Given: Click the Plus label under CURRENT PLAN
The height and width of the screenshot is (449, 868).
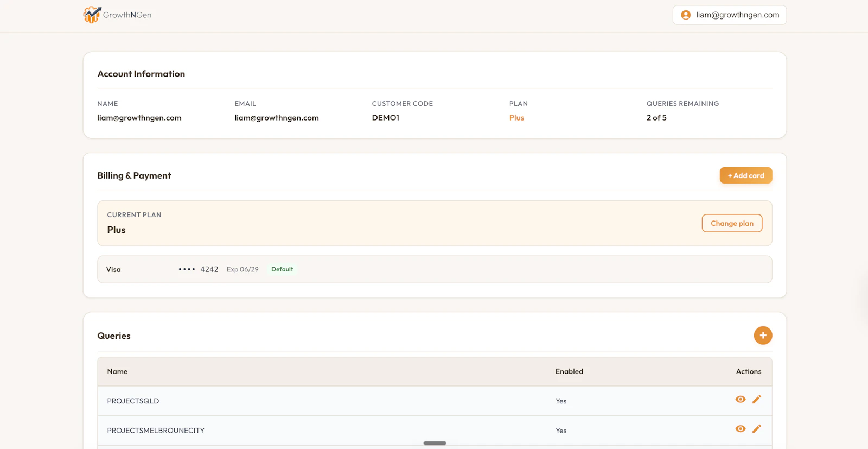Looking at the screenshot, I should coord(116,230).
